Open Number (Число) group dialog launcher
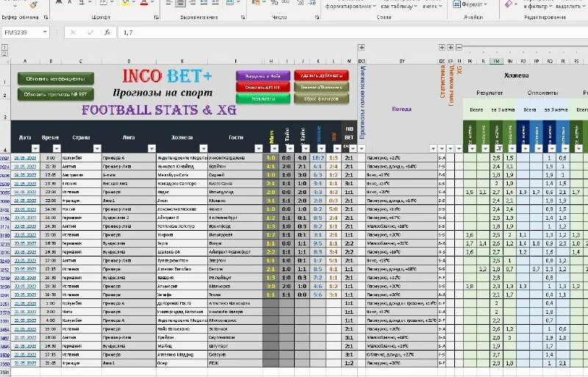The width and height of the screenshot is (588, 377). coord(317,17)
